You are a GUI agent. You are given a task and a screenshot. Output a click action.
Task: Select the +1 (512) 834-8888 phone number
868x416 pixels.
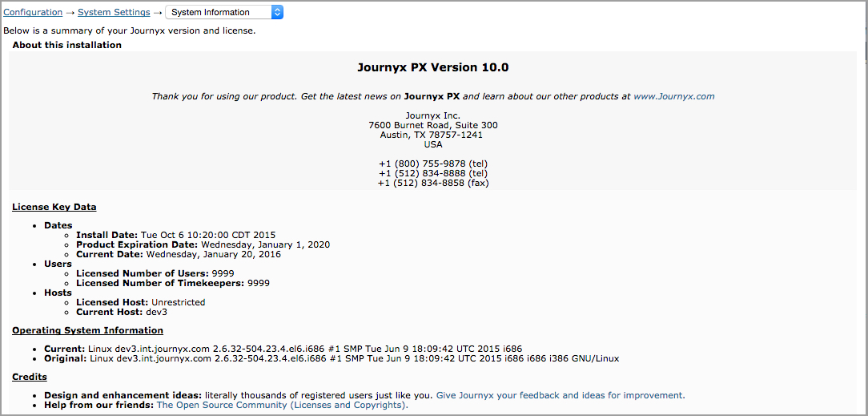tap(433, 173)
